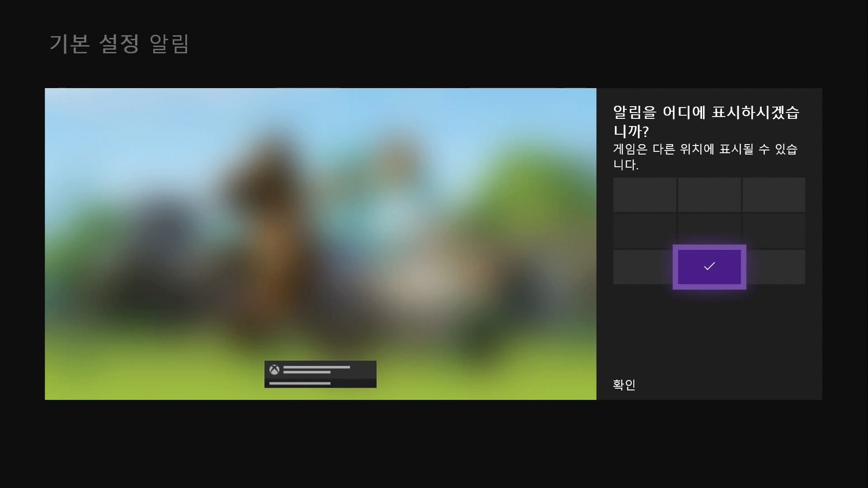Screen dimensions: 868x488
Task: Click the 기본 설정 알림 page title
Action: 119,44
